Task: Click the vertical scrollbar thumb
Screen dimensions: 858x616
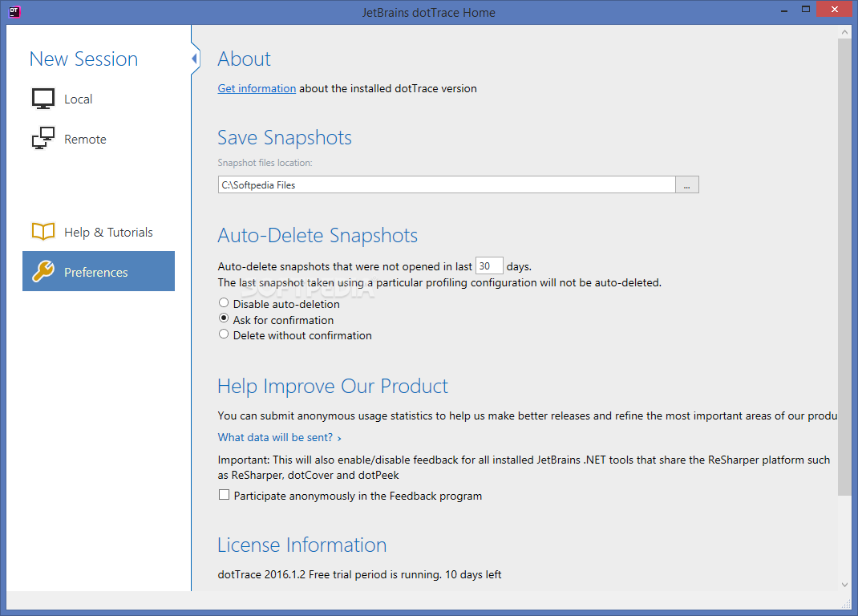Action: tap(844, 267)
